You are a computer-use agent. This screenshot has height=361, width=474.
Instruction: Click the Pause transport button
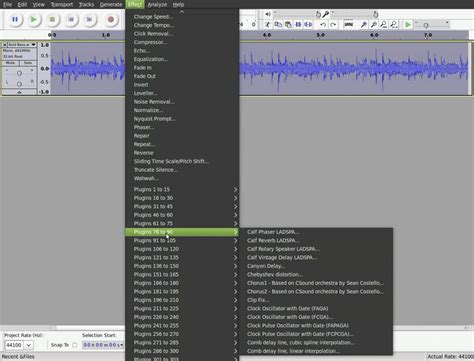[x=15, y=19]
